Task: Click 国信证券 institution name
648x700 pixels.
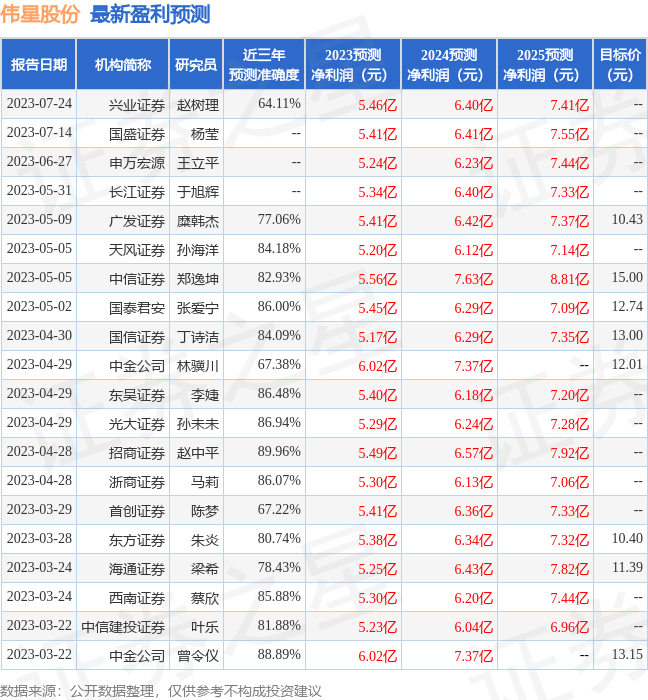Action: tap(137, 338)
